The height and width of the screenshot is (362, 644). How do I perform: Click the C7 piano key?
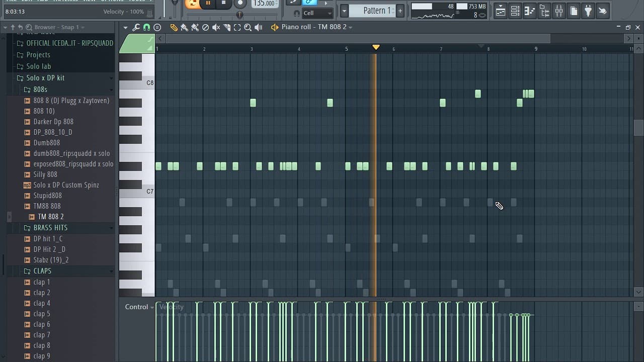point(137,192)
